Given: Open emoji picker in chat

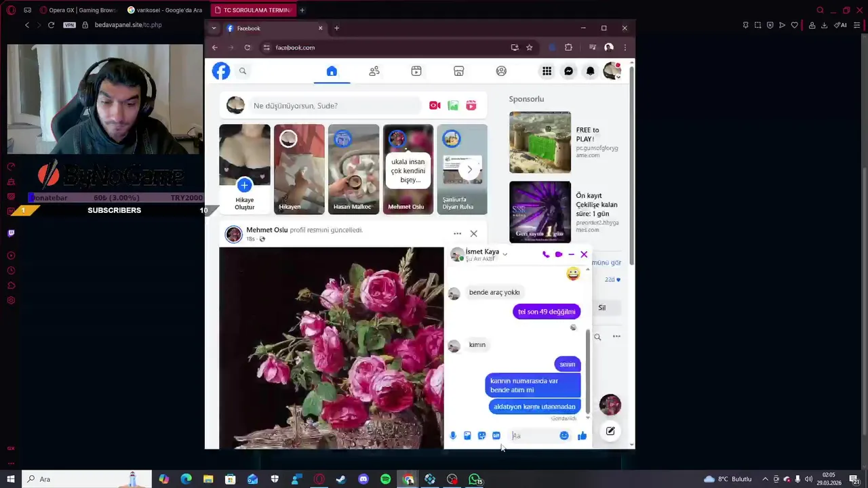Looking at the screenshot, I should pos(564,436).
